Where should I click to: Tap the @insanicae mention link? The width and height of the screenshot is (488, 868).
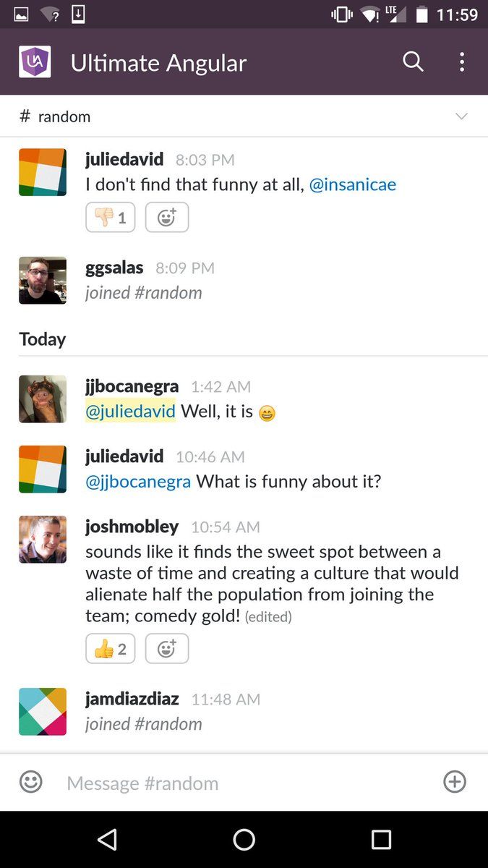353,184
